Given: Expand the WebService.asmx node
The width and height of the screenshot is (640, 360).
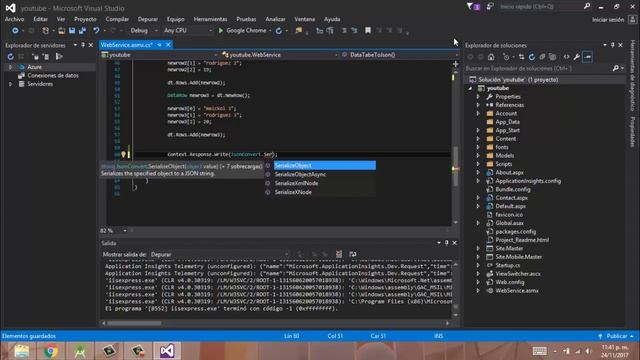Looking at the screenshot, I should tap(478, 291).
